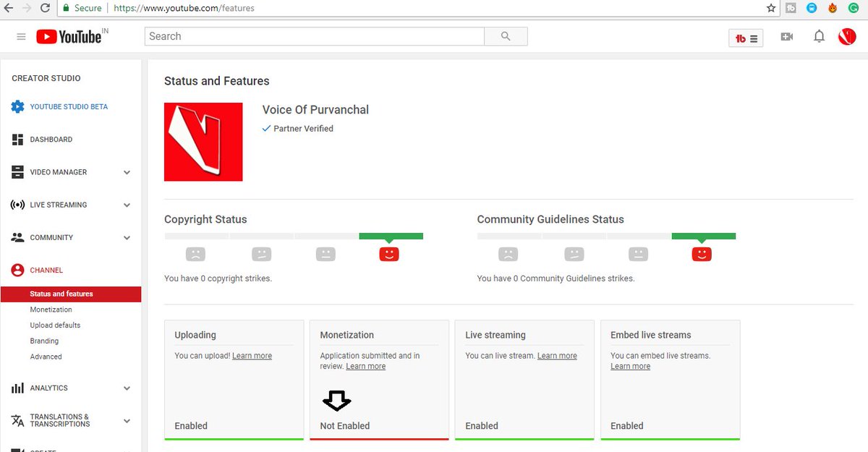Click the 'Not Enabled' monetization status

344,426
